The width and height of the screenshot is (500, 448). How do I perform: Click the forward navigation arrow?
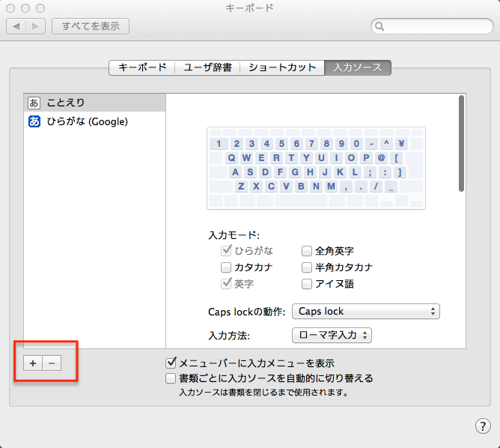pyautogui.click(x=35, y=26)
